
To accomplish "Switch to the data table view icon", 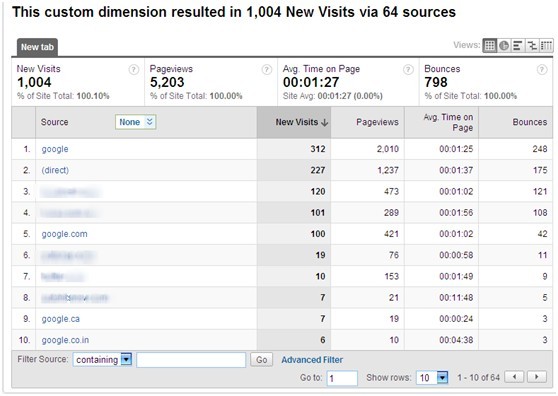I will pyautogui.click(x=490, y=46).
